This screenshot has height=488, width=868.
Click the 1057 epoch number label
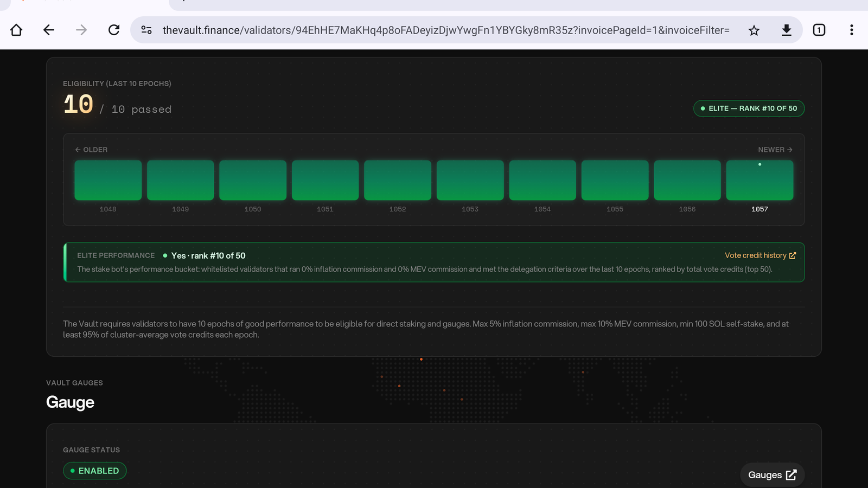[759, 209]
